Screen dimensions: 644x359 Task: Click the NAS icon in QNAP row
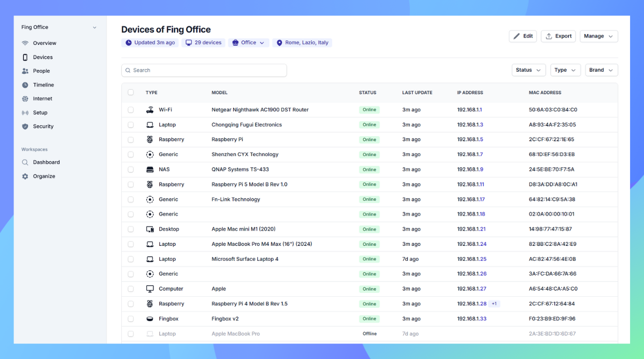(x=150, y=170)
